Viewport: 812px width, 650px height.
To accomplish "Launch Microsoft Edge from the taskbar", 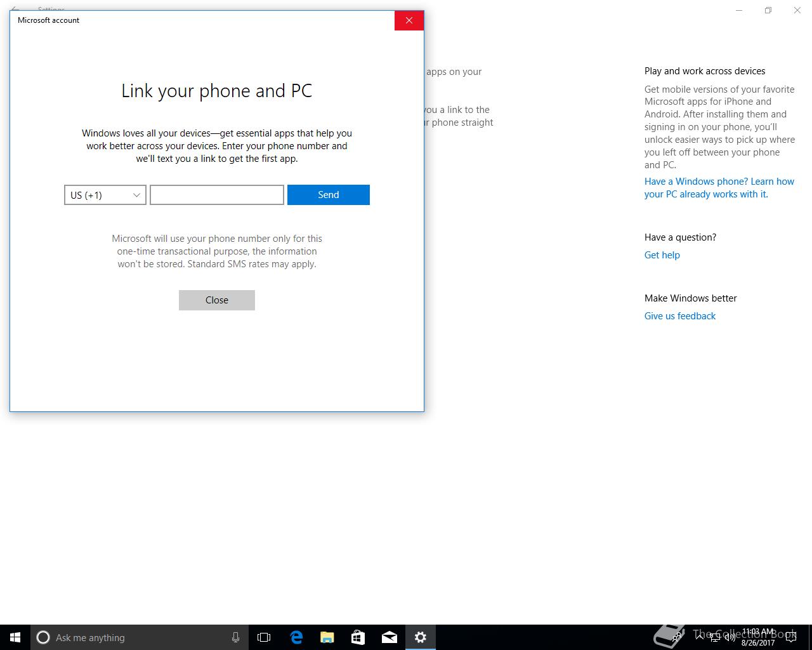I will point(296,637).
